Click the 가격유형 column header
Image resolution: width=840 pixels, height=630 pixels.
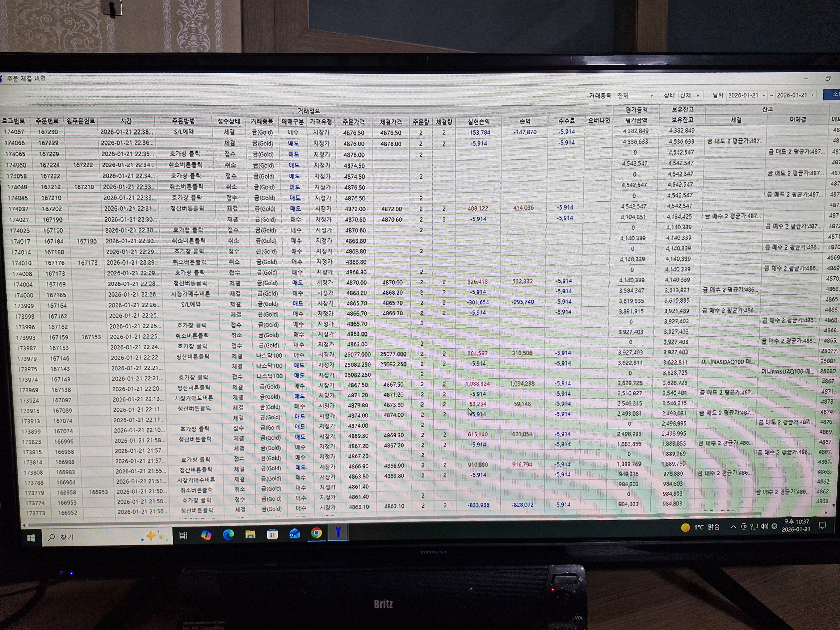coord(321,122)
